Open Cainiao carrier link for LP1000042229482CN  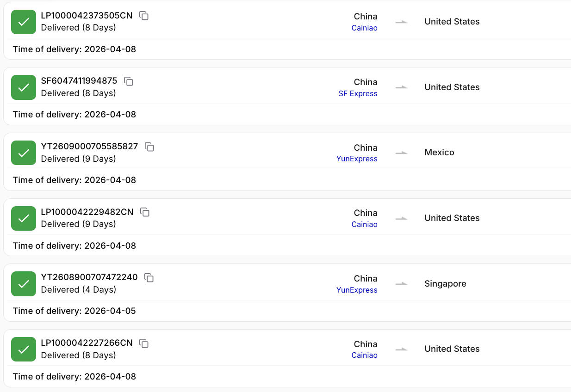[364, 225]
